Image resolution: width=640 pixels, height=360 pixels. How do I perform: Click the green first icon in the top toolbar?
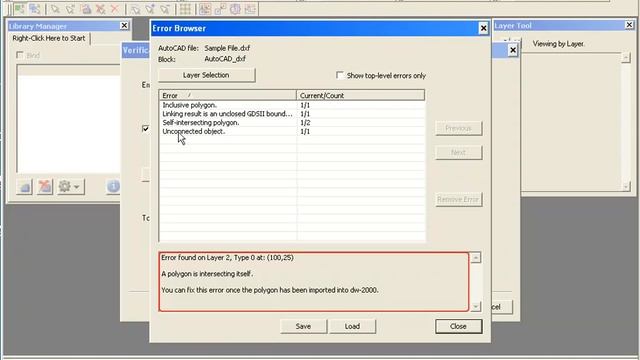pyautogui.click(x=20, y=9)
